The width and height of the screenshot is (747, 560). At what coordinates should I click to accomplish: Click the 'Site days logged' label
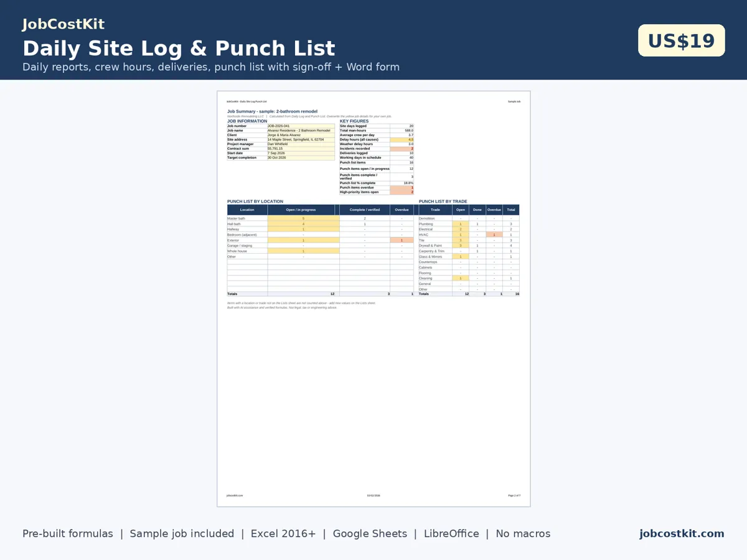click(353, 126)
